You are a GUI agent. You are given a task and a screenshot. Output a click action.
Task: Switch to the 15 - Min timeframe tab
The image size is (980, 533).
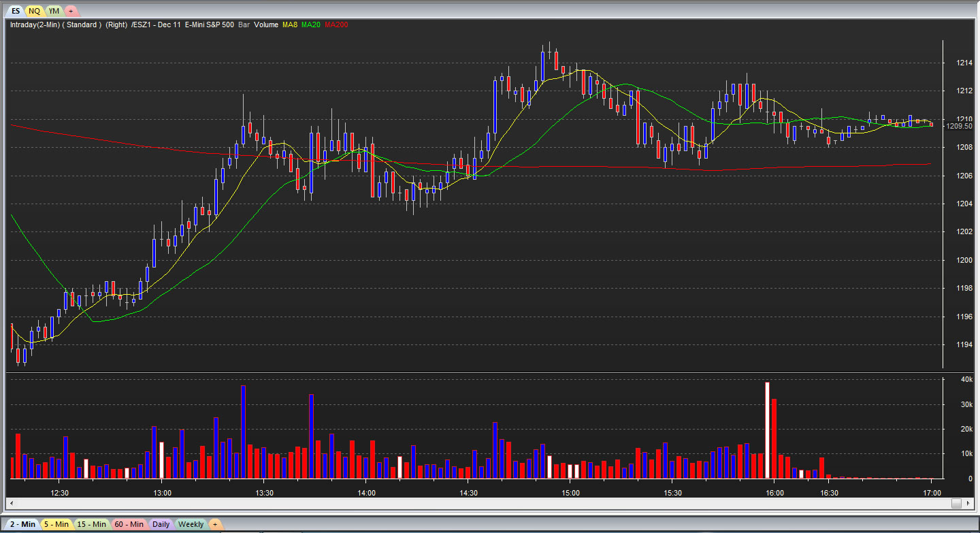pos(91,524)
